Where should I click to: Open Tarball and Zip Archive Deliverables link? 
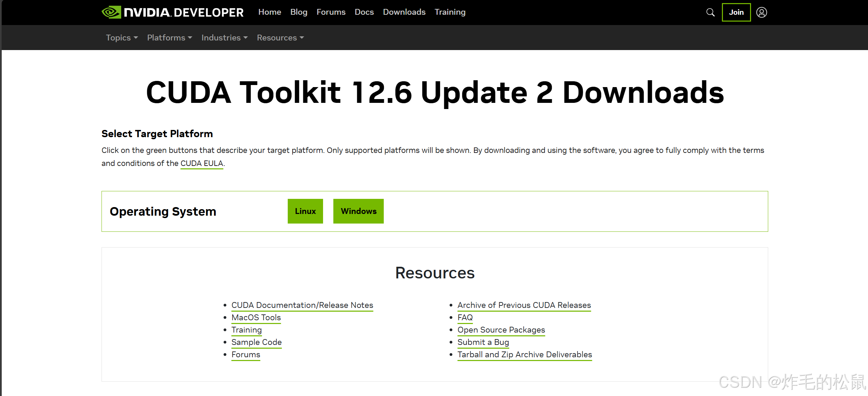525,355
